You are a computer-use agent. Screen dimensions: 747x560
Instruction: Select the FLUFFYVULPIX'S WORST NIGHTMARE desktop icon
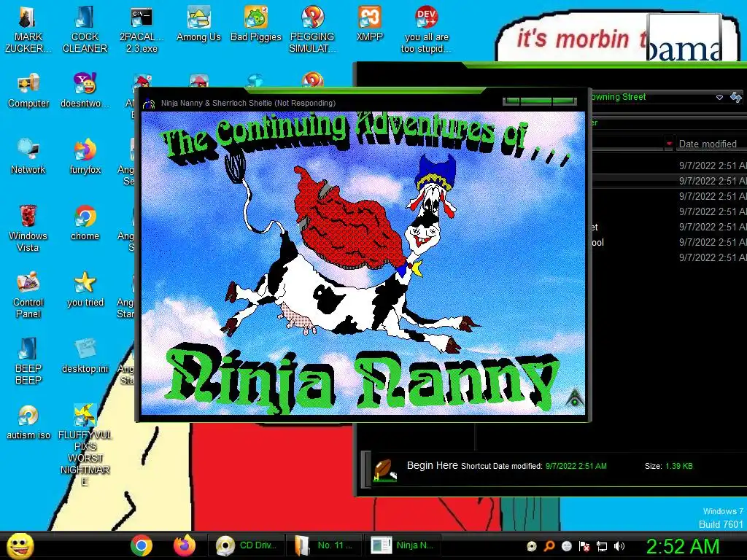click(x=85, y=445)
